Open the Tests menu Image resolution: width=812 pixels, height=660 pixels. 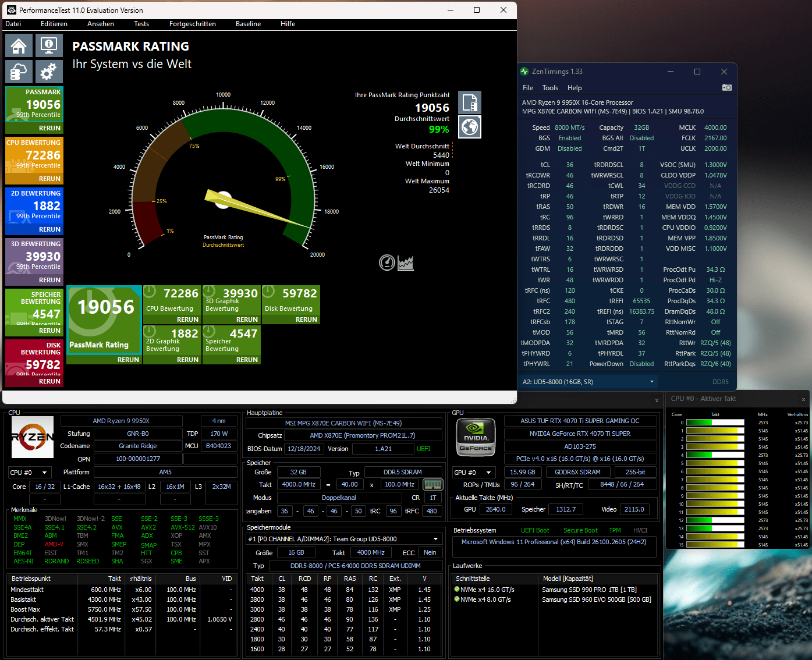click(x=141, y=24)
